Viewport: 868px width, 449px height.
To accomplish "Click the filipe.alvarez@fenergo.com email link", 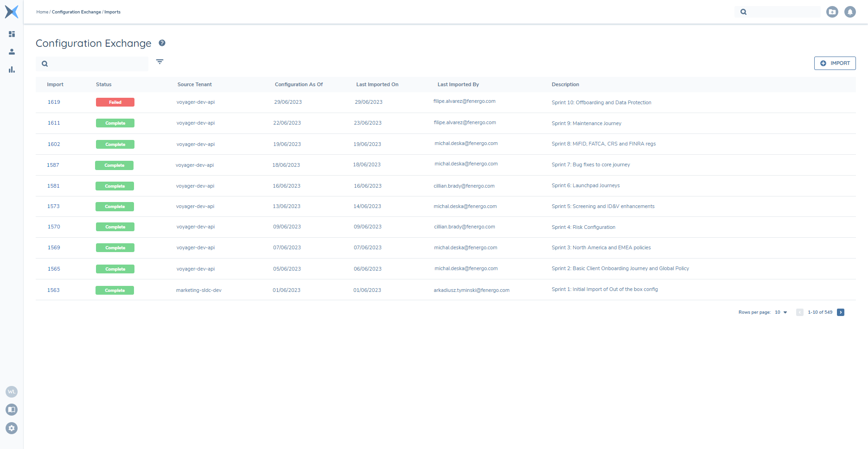I will coord(464,101).
